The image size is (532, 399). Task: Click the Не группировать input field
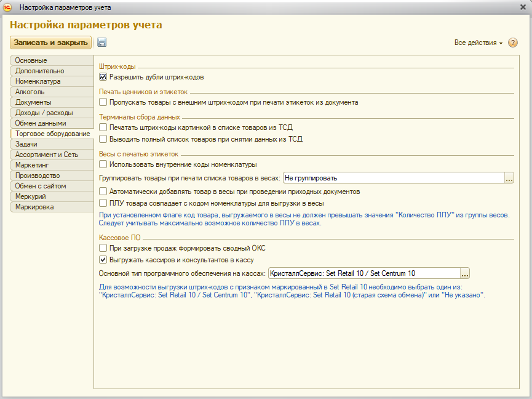tap(394, 178)
